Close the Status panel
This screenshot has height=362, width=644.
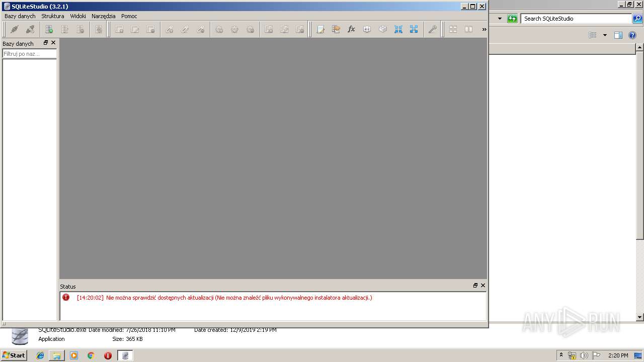pyautogui.click(x=483, y=285)
